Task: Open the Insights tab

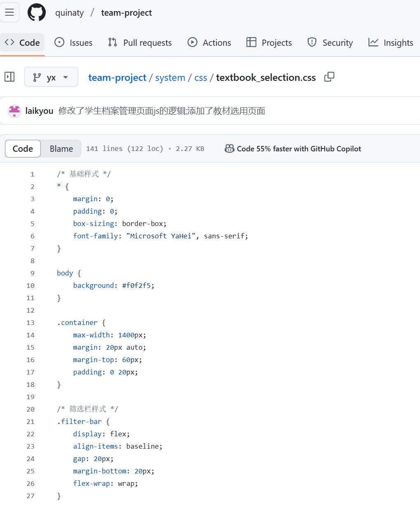Action: point(390,42)
